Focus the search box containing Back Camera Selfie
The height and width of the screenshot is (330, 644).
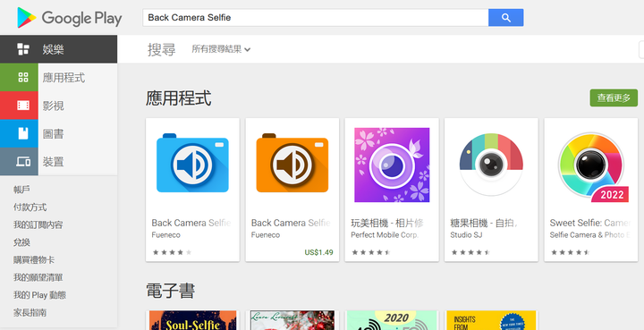(x=316, y=18)
